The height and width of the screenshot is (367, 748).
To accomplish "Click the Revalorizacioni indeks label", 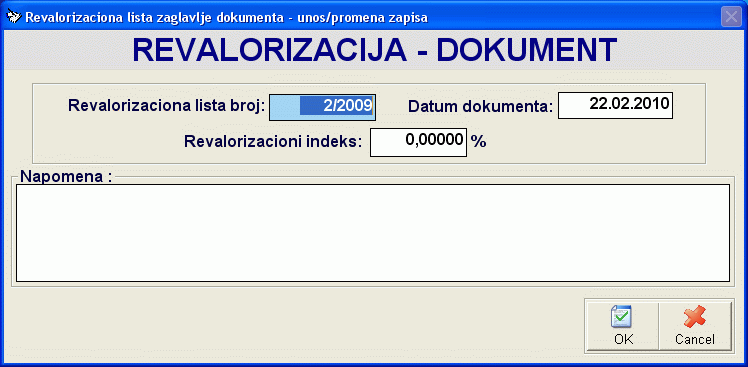I will (273, 142).
